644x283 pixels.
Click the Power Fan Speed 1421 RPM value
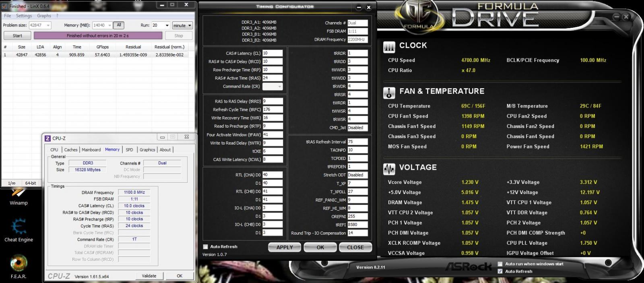(591, 147)
